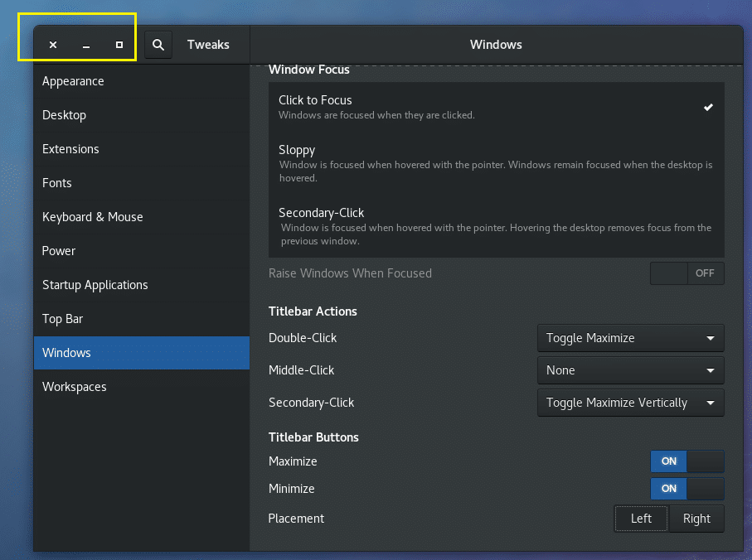This screenshot has height=560, width=752.
Task: Open the Double-Click titlebar action dropdown
Action: [630, 338]
